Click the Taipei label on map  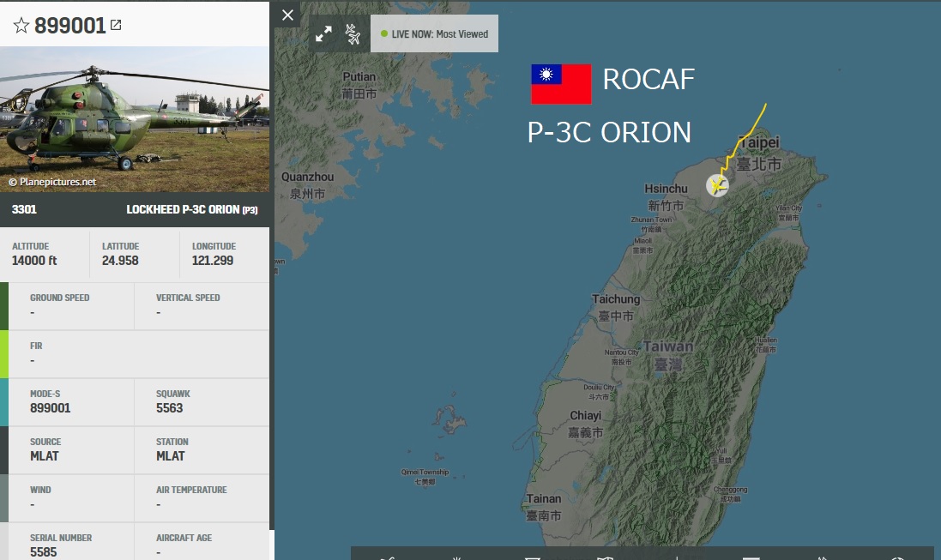[x=759, y=143]
